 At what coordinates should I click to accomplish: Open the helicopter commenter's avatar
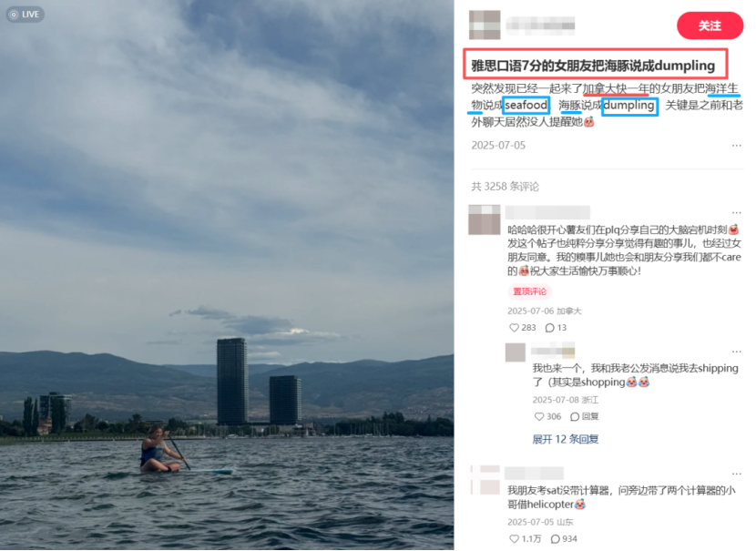pos(485,480)
